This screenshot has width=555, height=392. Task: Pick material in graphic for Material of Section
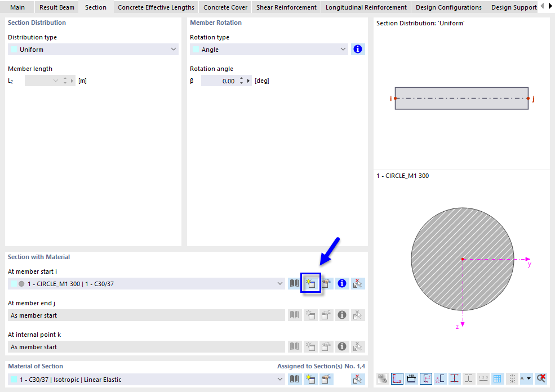[358, 379]
